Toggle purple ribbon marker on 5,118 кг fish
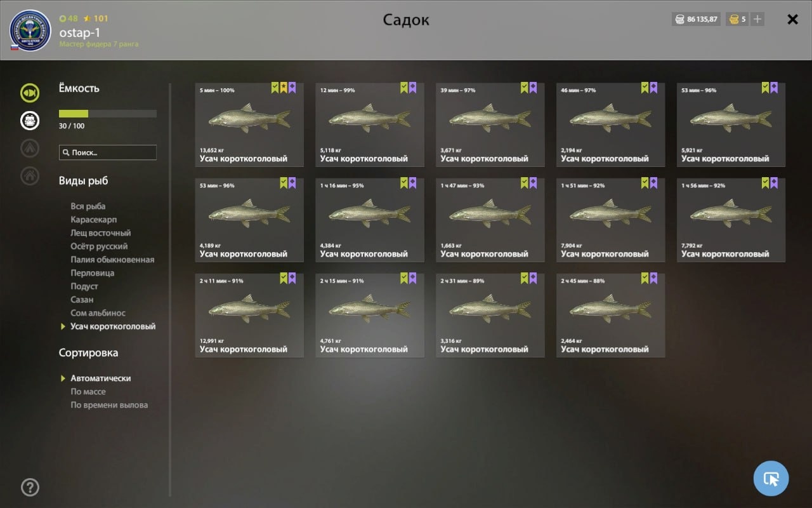This screenshot has width=812, height=508. 412,88
